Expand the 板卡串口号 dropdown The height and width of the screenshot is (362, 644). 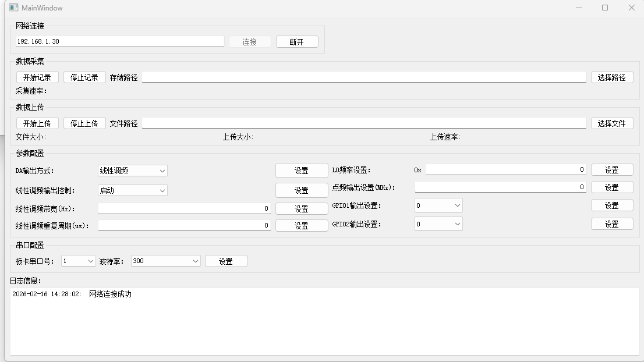click(79, 261)
